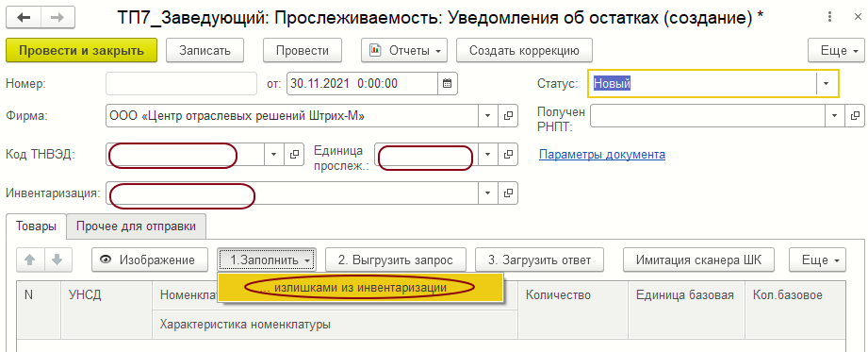The height and width of the screenshot is (352, 868).
Task: Open the table Еще menu
Action: tap(817, 260)
